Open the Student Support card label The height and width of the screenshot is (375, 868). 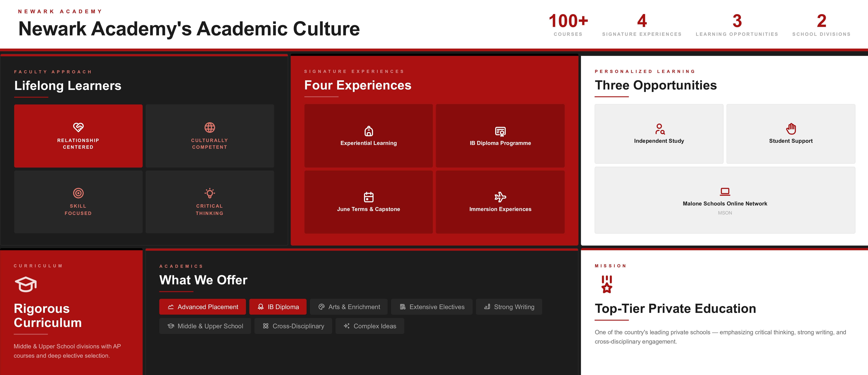[x=791, y=141]
